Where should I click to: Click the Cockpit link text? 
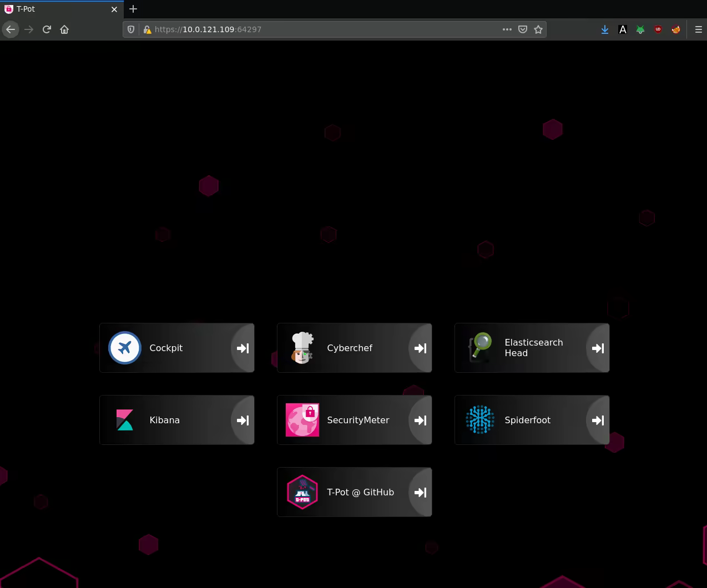[x=166, y=348]
